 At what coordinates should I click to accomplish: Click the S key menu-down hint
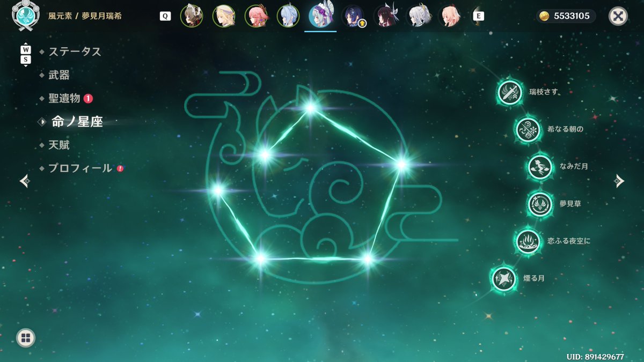pyautogui.click(x=26, y=60)
